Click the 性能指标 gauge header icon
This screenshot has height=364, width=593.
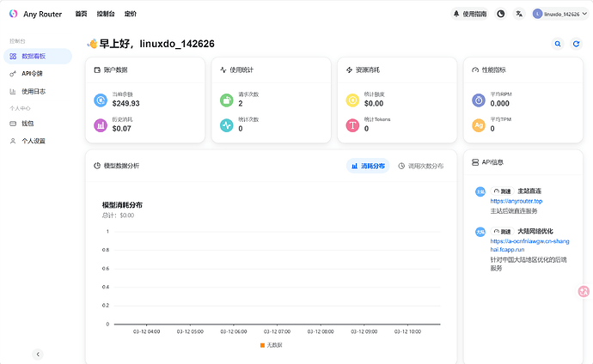pos(475,70)
